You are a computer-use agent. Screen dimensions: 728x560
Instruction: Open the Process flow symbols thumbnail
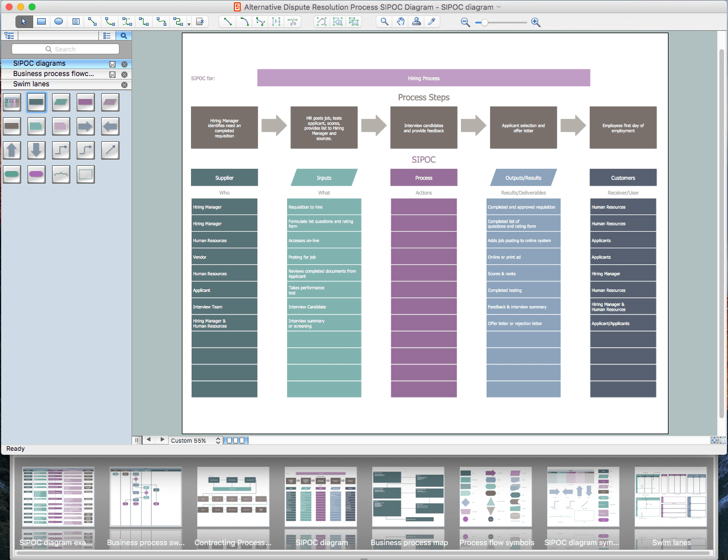click(x=496, y=497)
